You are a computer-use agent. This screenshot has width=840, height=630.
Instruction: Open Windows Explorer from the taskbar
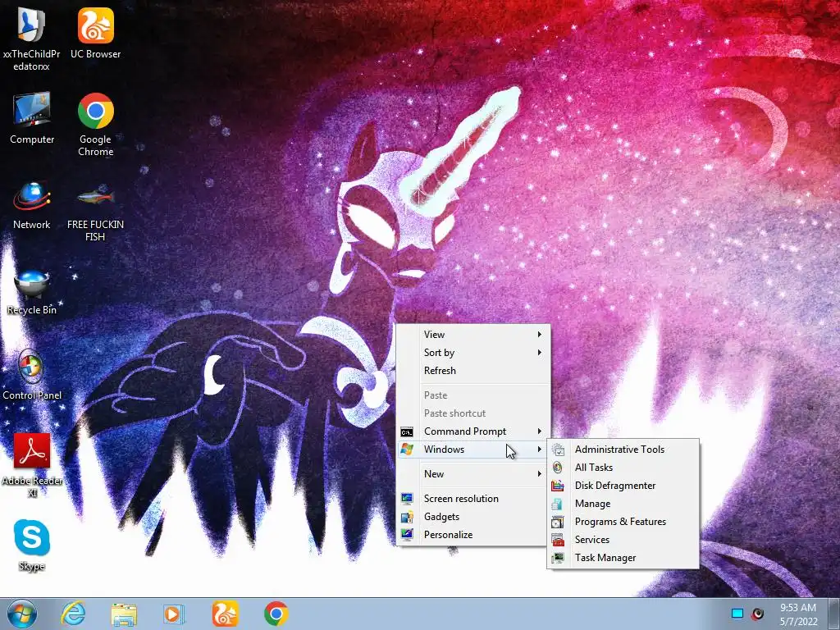124,614
